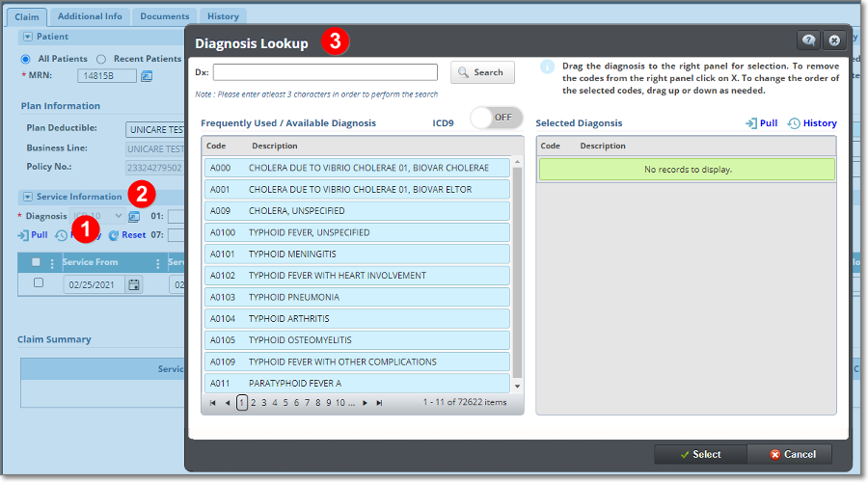Click the diagnosis list vertical scrollbar
The image size is (868, 482).
coord(517,270)
